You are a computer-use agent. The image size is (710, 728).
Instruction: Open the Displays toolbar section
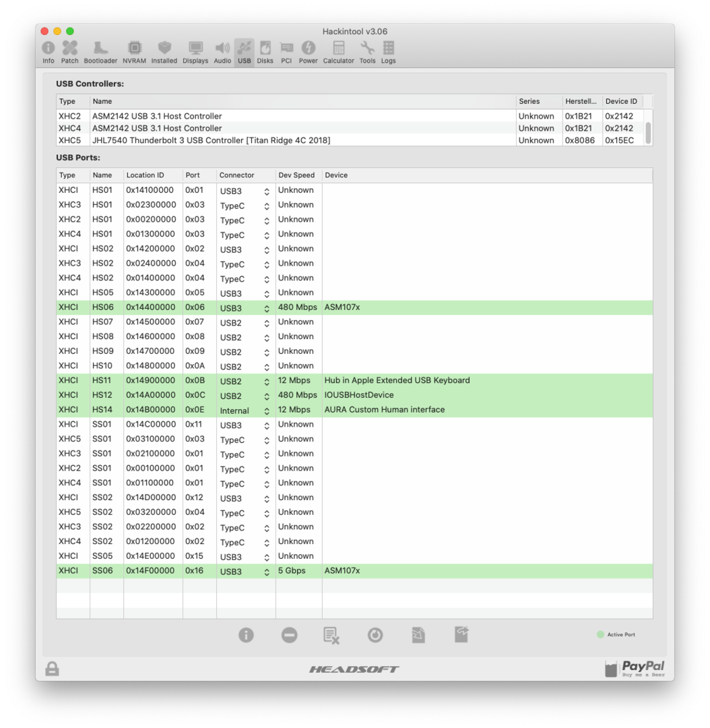(x=195, y=53)
